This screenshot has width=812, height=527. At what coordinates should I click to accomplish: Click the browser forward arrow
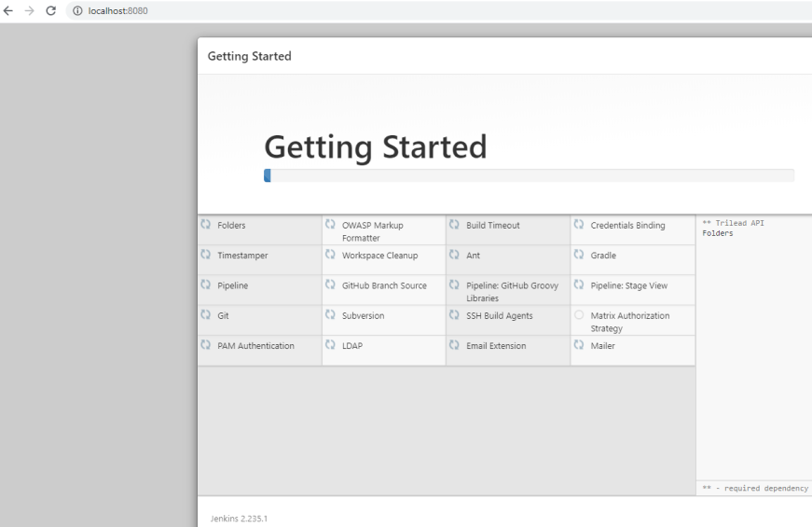pyautogui.click(x=30, y=10)
